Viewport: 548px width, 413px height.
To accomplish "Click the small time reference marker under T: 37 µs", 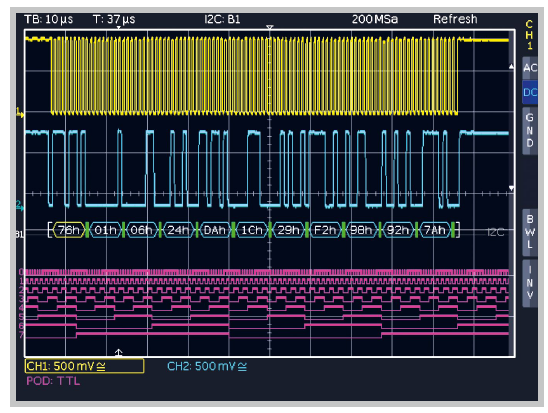I will click(x=118, y=27).
